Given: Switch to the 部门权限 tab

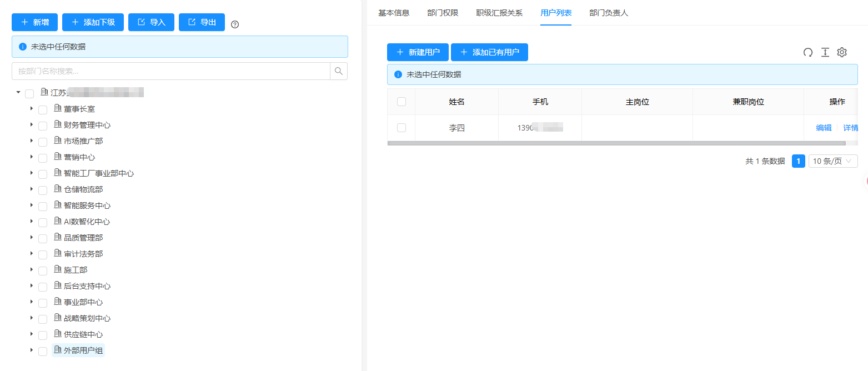Looking at the screenshot, I should click(443, 13).
